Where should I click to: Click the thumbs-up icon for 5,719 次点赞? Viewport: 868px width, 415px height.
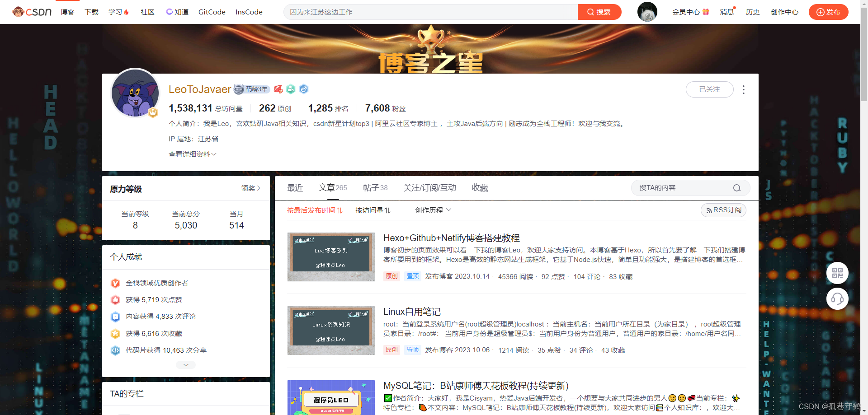pos(115,300)
